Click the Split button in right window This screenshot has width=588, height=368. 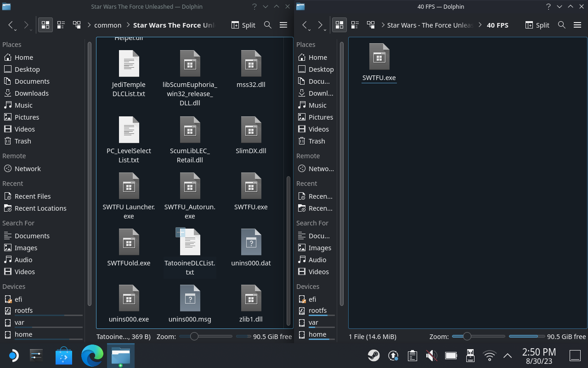[x=537, y=25]
